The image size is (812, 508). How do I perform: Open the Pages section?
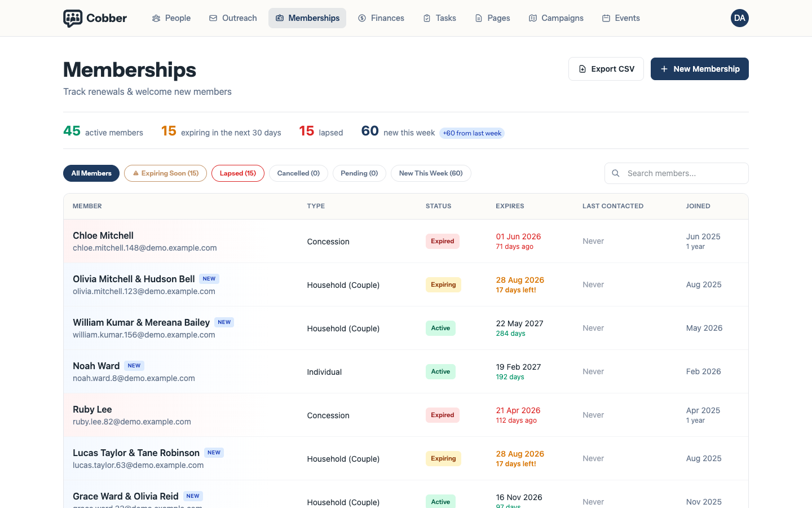493,18
